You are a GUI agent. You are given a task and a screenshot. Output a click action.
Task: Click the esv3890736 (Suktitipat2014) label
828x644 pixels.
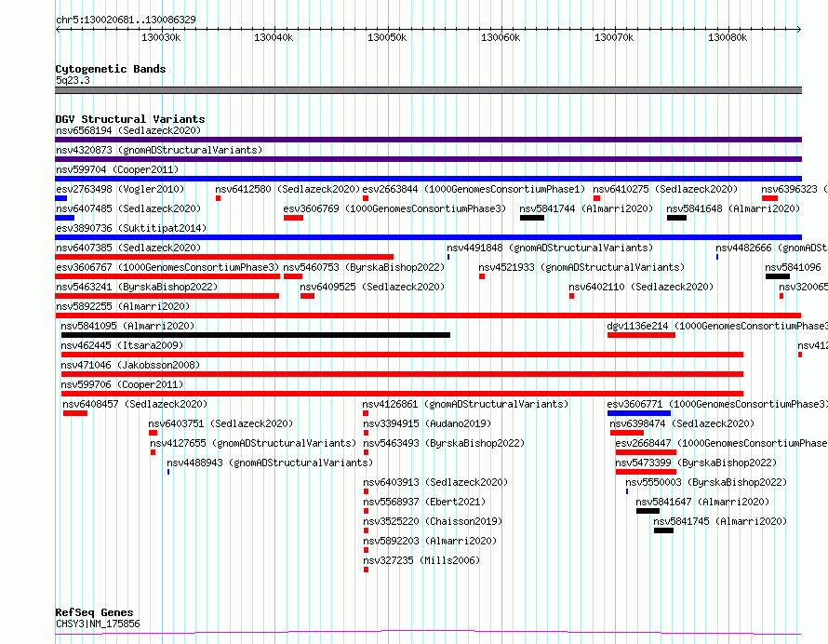[x=131, y=228]
